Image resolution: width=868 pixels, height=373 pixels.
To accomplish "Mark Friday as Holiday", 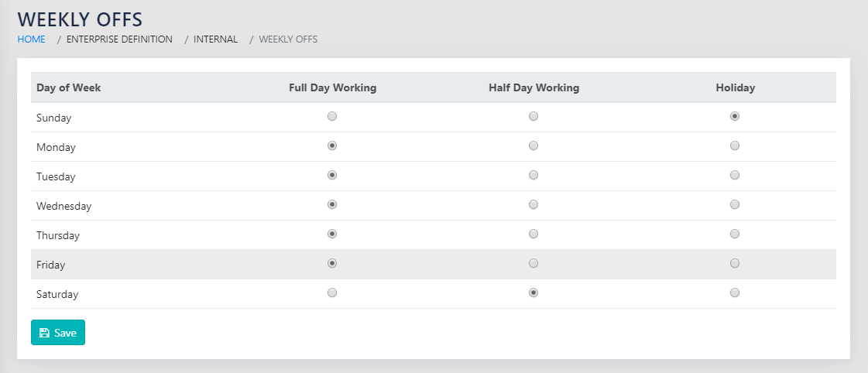I will (x=735, y=263).
